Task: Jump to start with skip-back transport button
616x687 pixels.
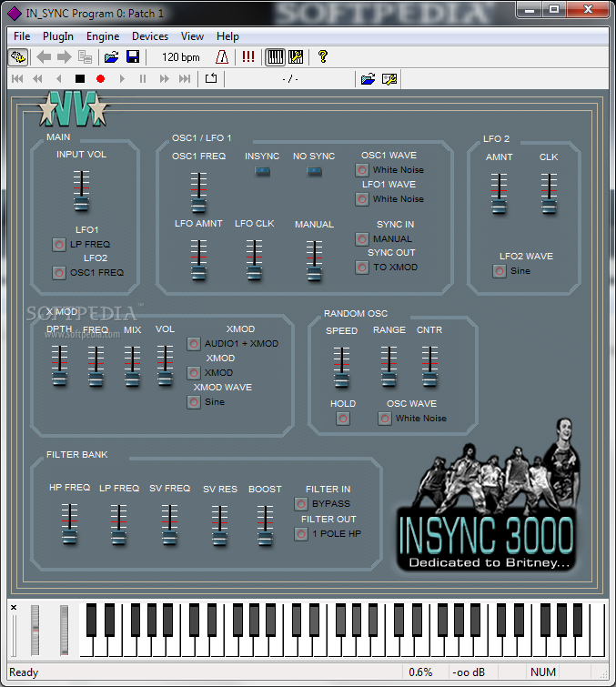Action: [17, 79]
